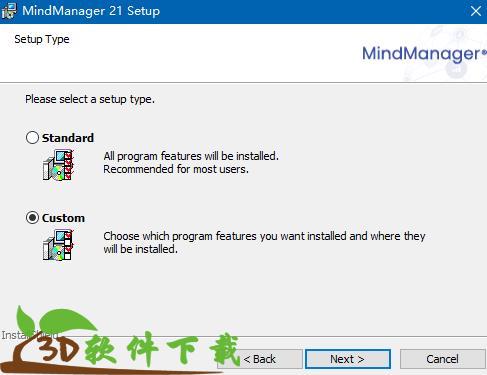487x375 pixels.
Task: Click the 'Please select a setup type' prompt
Action: 90,99
